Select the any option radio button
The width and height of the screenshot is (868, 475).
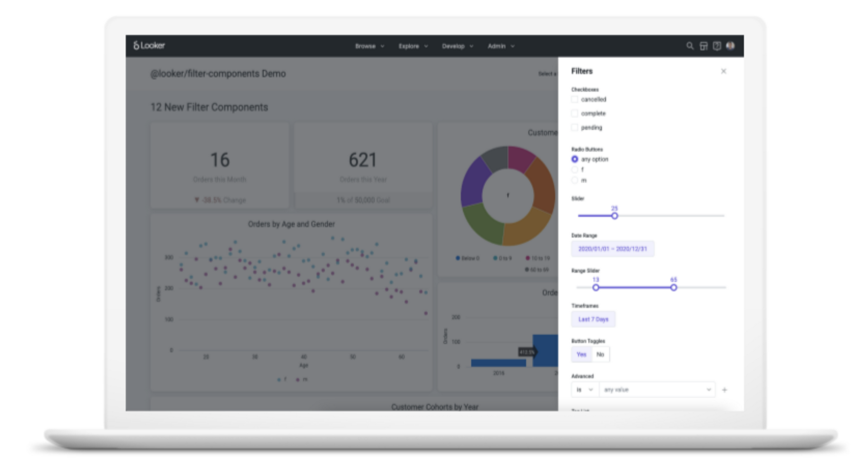[x=575, y=159]
